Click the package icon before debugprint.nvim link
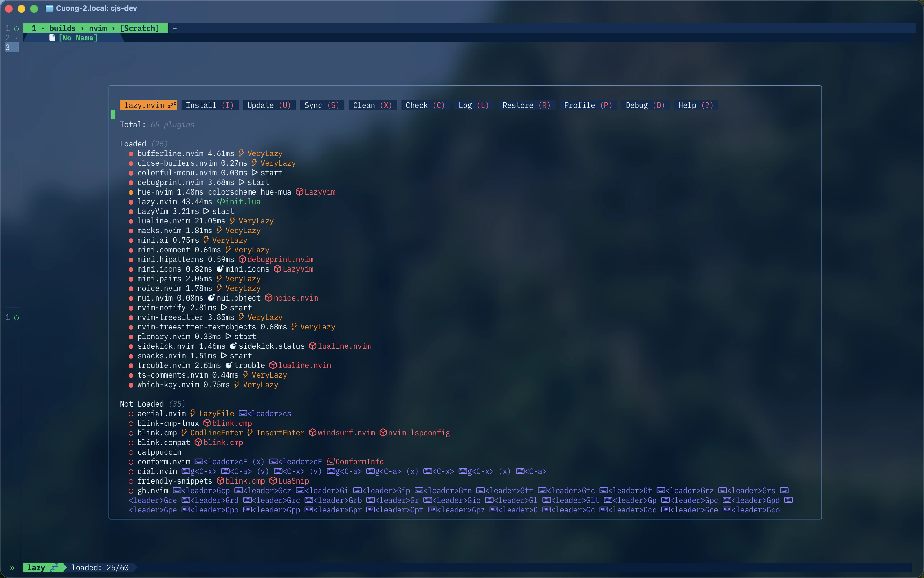The image size is (924, 578). (x=243, y=259)
